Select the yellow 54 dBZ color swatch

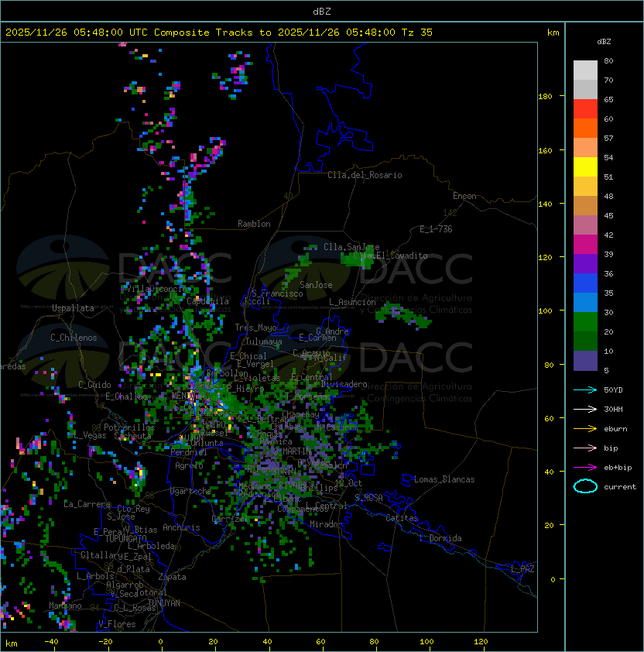coord(585,166)
